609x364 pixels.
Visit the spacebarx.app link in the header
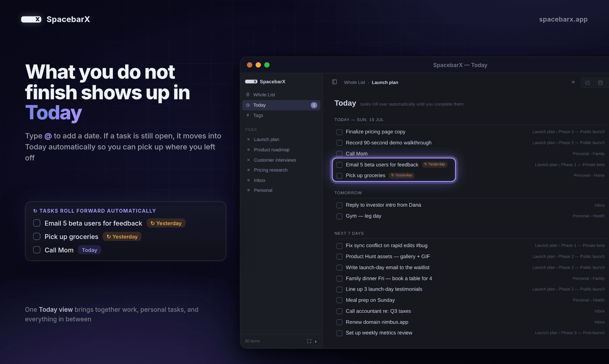point(563,19)
